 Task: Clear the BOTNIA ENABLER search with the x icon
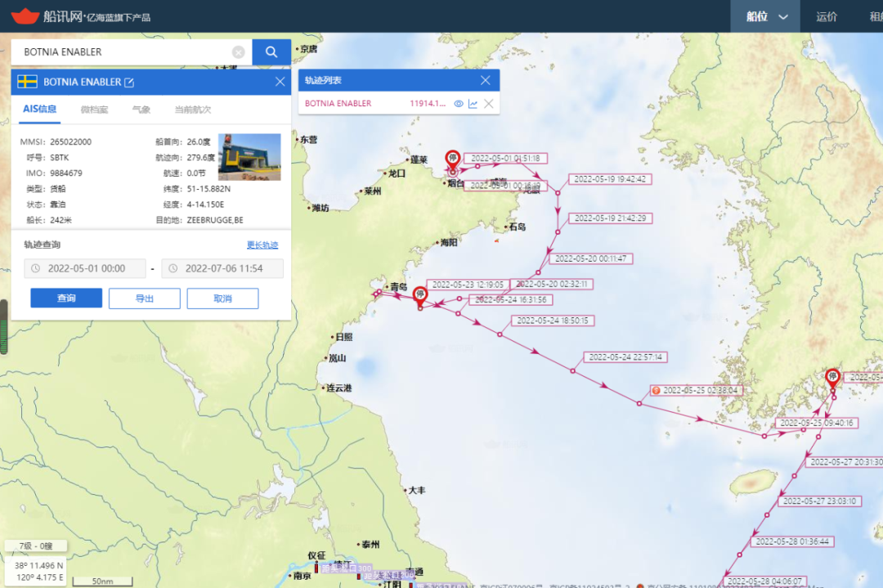(x=238, y=52)
